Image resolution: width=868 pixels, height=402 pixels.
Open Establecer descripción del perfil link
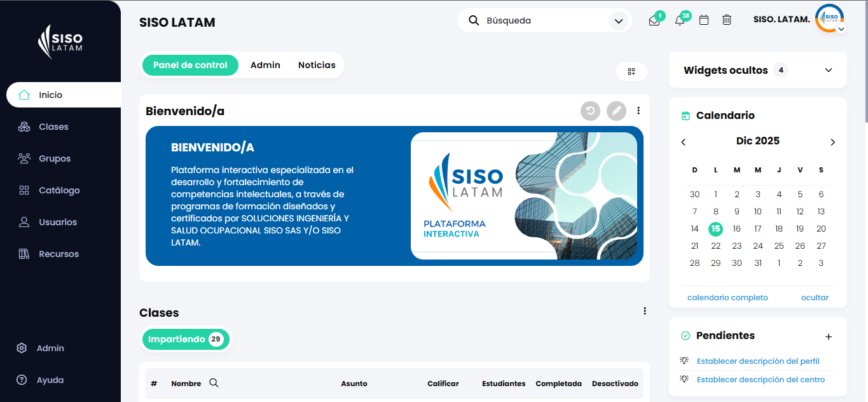pyautogui.click(x=758, y=361)
